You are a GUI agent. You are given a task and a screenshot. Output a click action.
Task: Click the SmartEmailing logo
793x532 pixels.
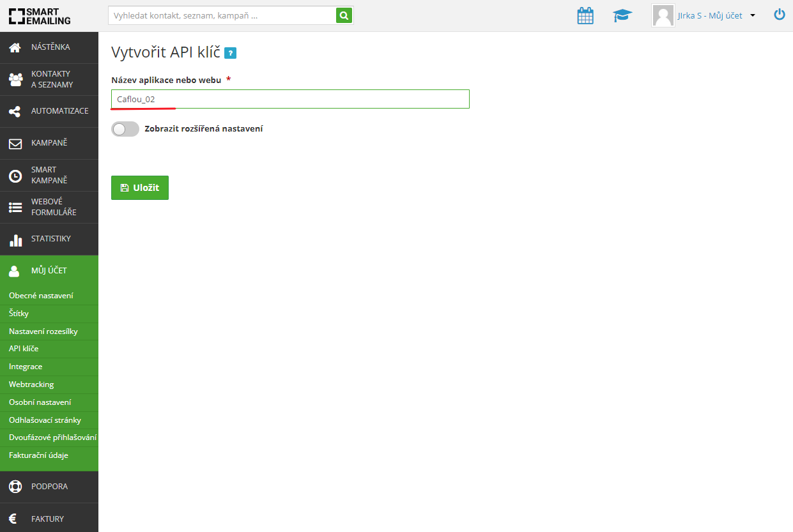coord(40,16)
